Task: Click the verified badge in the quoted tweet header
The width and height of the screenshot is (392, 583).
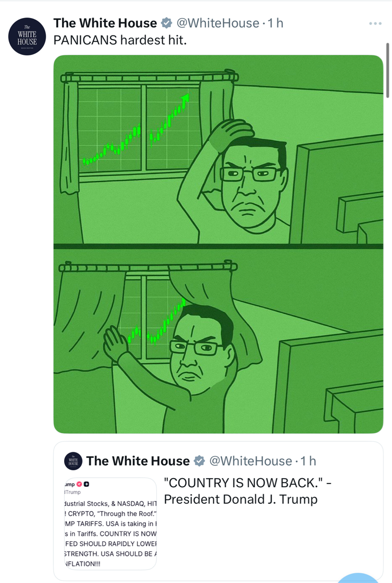Action: pos(199,461)
